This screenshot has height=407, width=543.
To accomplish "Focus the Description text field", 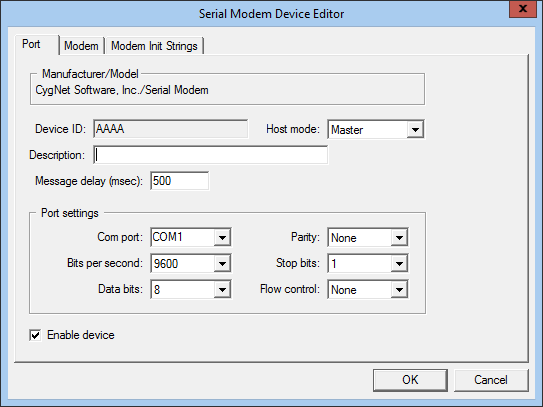I will point(211,155).
